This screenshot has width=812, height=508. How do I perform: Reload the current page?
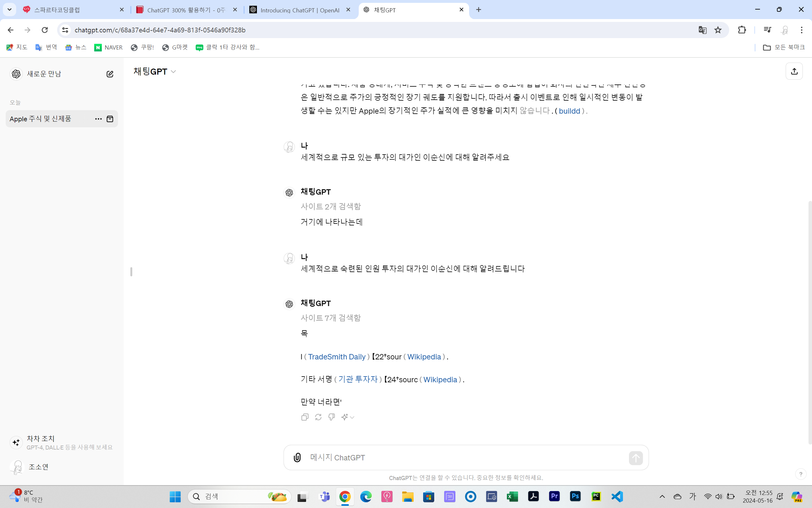[45, 30]
